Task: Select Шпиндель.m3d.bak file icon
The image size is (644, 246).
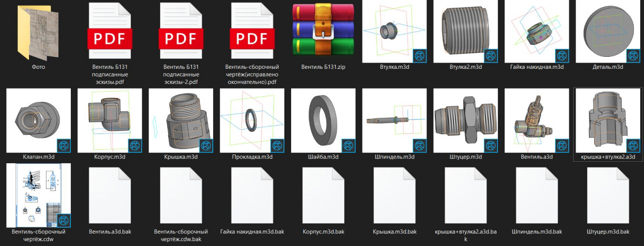Action: click(537, 195)
